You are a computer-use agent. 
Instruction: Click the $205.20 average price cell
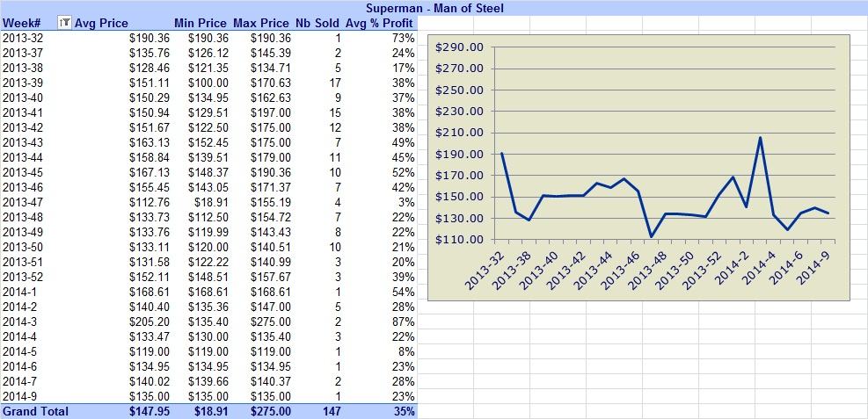pyautogui.click(x=150, y=321)
